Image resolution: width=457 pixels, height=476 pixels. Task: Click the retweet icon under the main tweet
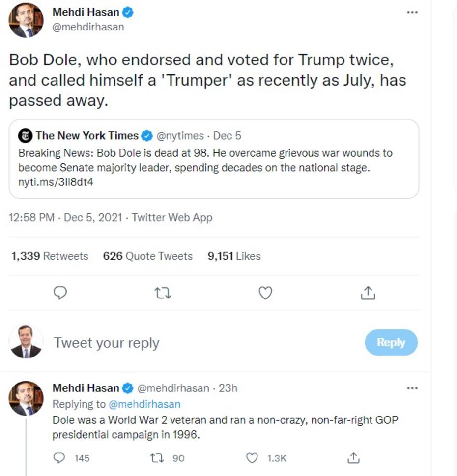(x=163, y=293)
